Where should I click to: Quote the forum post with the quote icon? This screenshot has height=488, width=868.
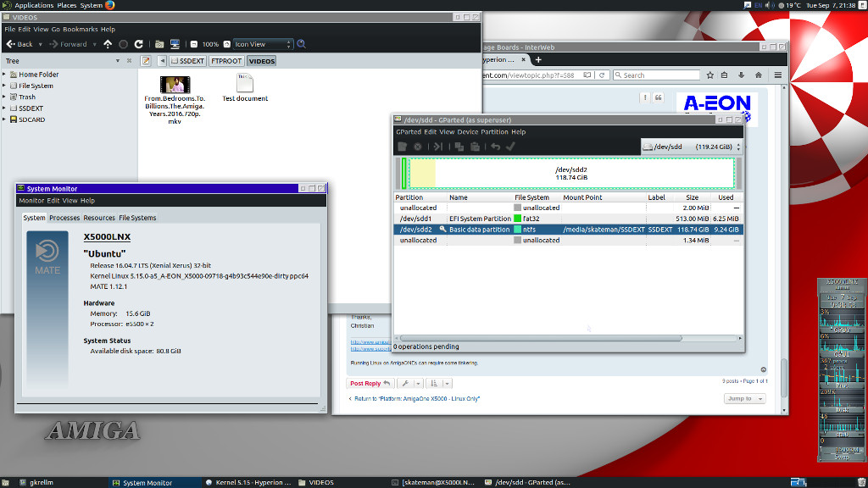click(x=658, y=98)
